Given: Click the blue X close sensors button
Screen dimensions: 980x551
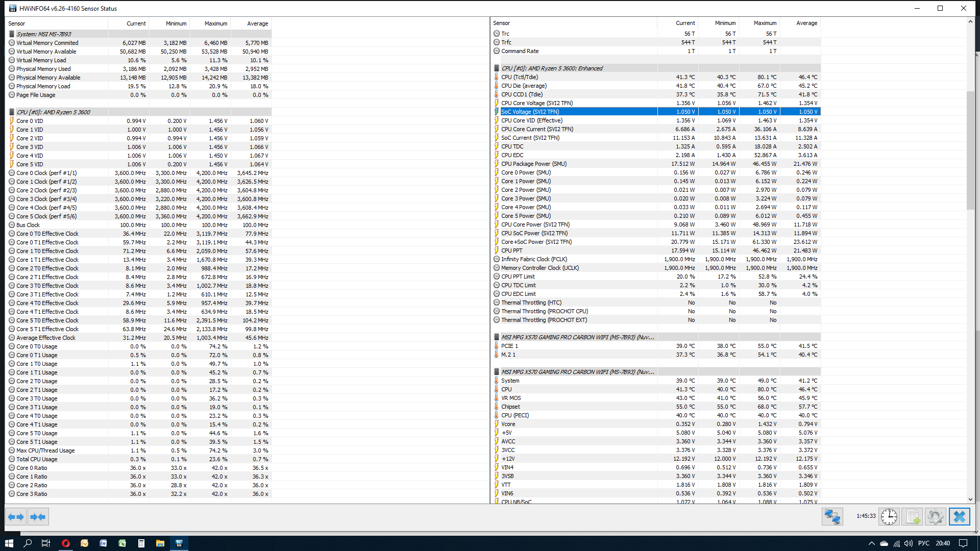Looking at the screenshot, I should [x=959, y=517].
